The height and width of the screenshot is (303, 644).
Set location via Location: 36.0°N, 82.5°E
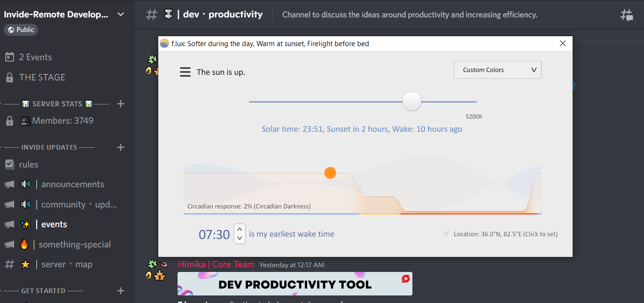click(x=505, y=234)
